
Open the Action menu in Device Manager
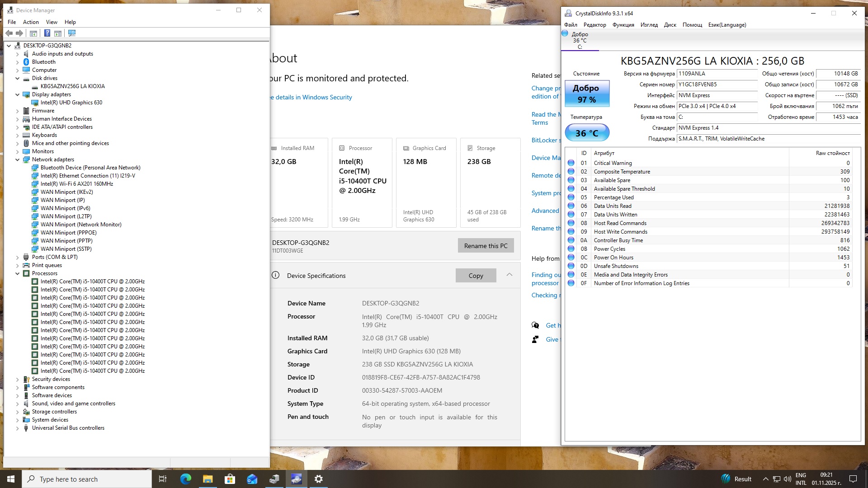click(x=31, y=22)
